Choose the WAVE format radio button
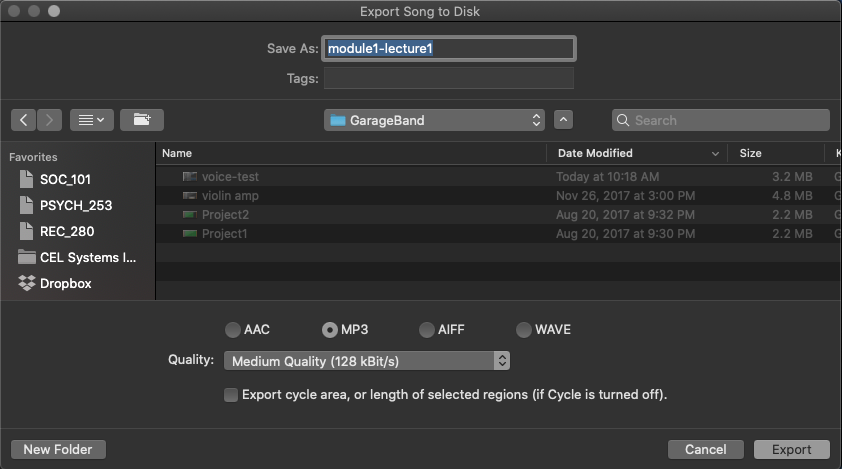This screenshot has width=842, height=469. pyautogui.click(x=524, y=330)
